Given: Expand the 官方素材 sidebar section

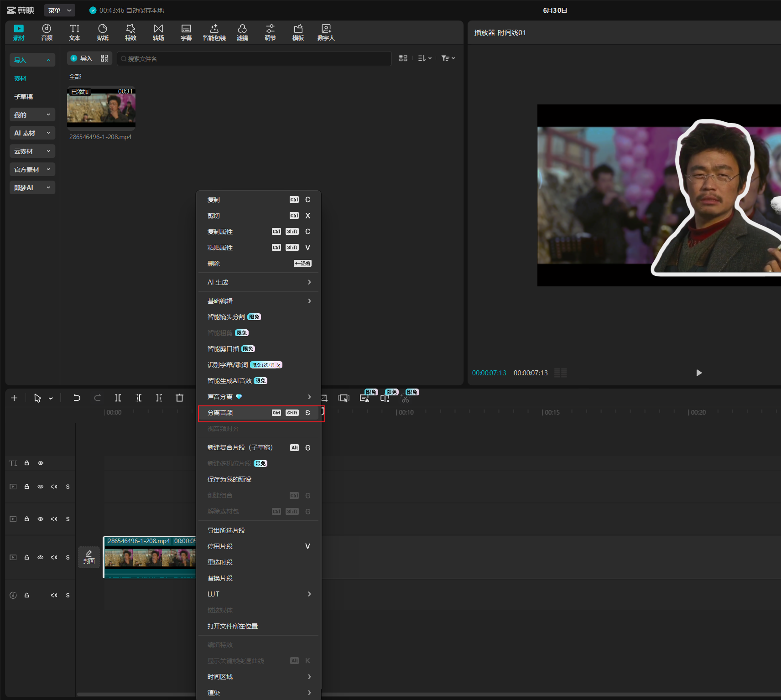Looking at the screenshot, I should tap(32, 169).
